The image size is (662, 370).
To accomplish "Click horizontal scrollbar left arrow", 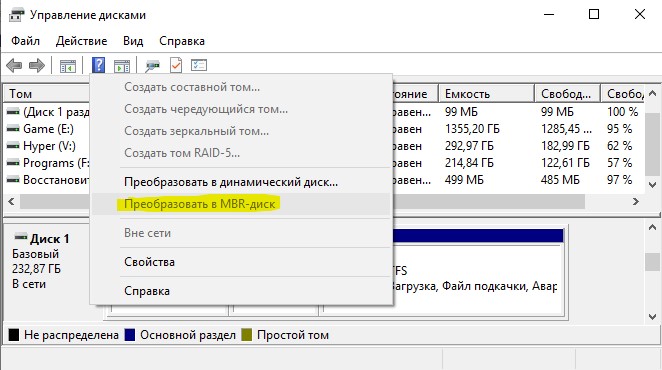I will tap(11, 201).
